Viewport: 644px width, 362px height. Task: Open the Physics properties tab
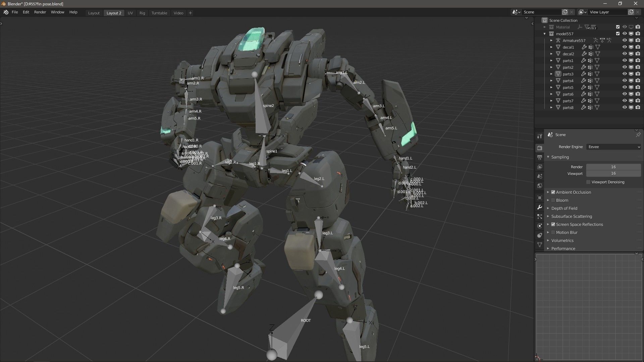539,226
